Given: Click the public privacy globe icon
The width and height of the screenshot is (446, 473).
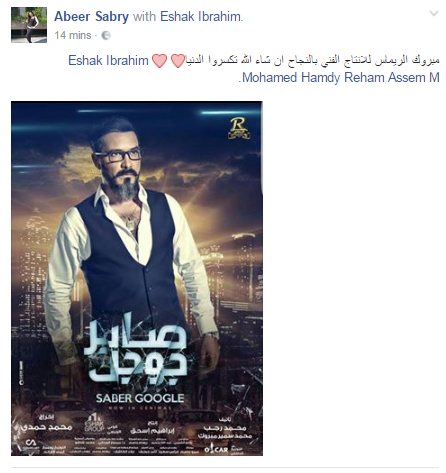Looking at the screenshot, I should tap(106, 35).
